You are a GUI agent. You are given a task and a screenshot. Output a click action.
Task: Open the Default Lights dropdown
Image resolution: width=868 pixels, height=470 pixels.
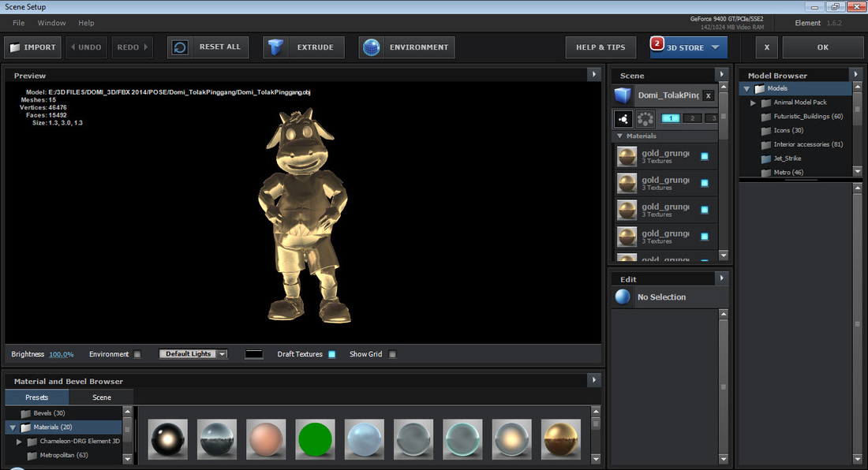click(x=193, y=354)
